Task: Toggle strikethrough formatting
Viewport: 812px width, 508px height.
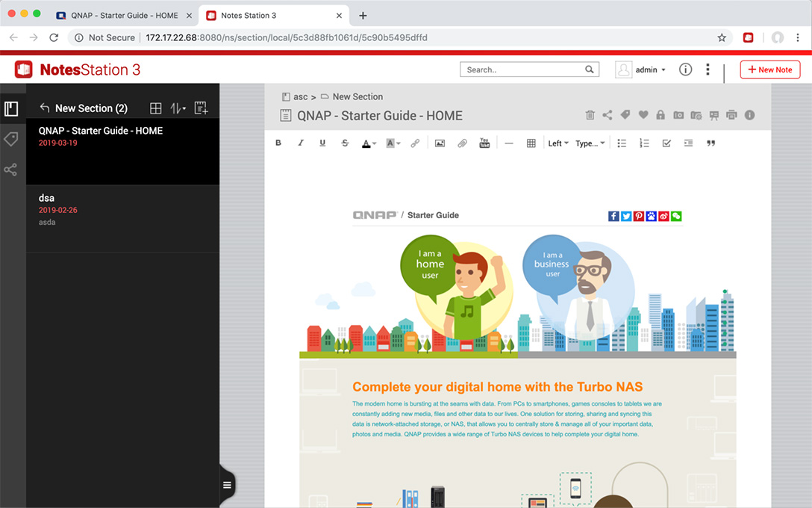Action: click(345, 143)
